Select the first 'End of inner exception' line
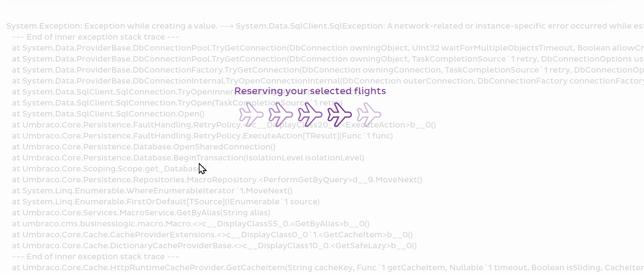Screen dimensions: 644x273 pyautogui.click(x=96, y=37)
